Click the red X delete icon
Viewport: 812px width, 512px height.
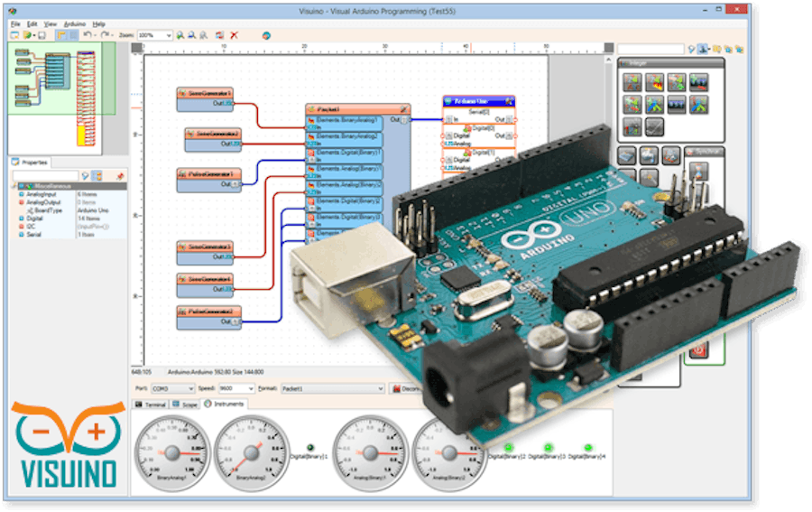pyautogui.click(x=234, y=35)
